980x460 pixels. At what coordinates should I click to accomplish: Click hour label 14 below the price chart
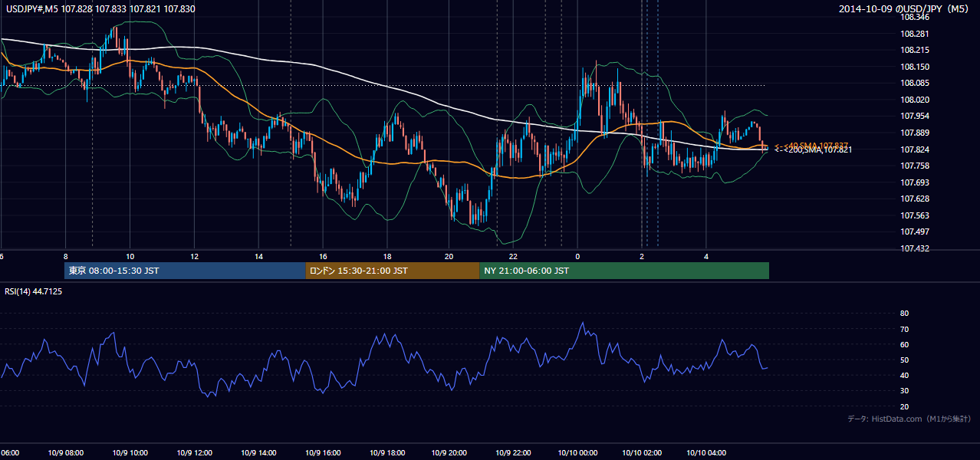tap(258, 256)
